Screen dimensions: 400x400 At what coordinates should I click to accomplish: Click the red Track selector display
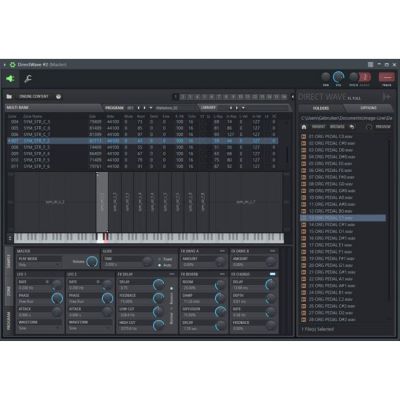(387, 78)
